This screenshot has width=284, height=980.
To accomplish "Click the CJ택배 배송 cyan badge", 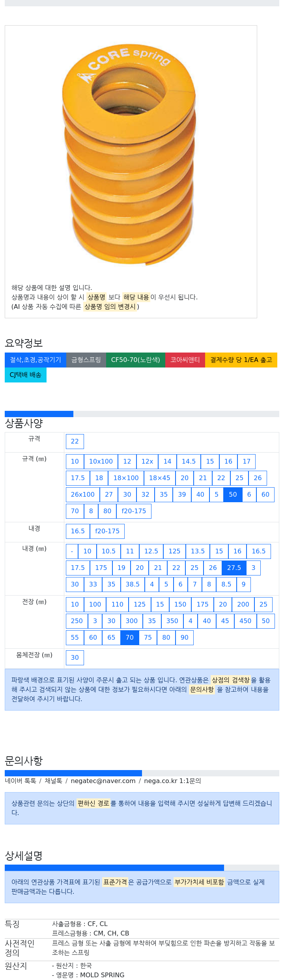I will coord(26,375).
